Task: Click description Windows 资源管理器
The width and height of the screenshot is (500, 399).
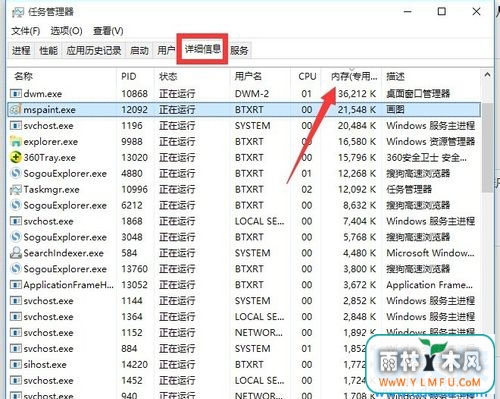Action: point(431,142)
